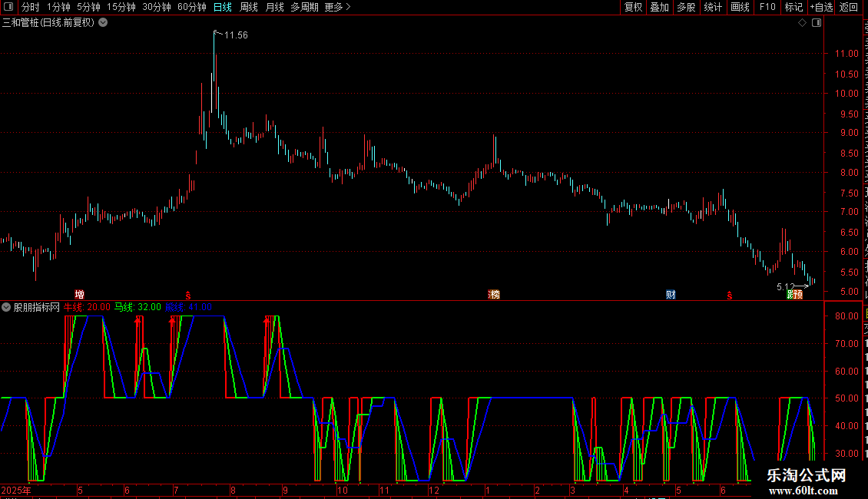Open the stock title dropdown arrow
Image resolution: width=868 pixels, height=499 pixels.
103,23
